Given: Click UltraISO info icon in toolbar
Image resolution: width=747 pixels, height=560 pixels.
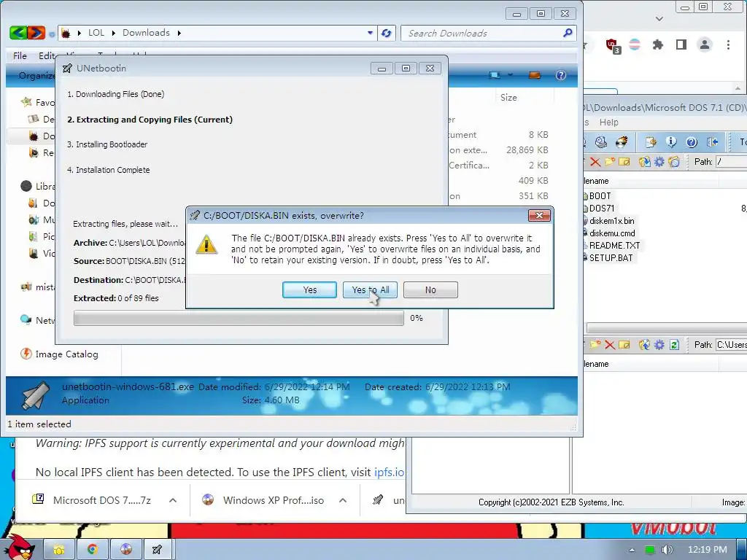Looking at the screenshot, I should pyautogui.click(x=671, y=142).
